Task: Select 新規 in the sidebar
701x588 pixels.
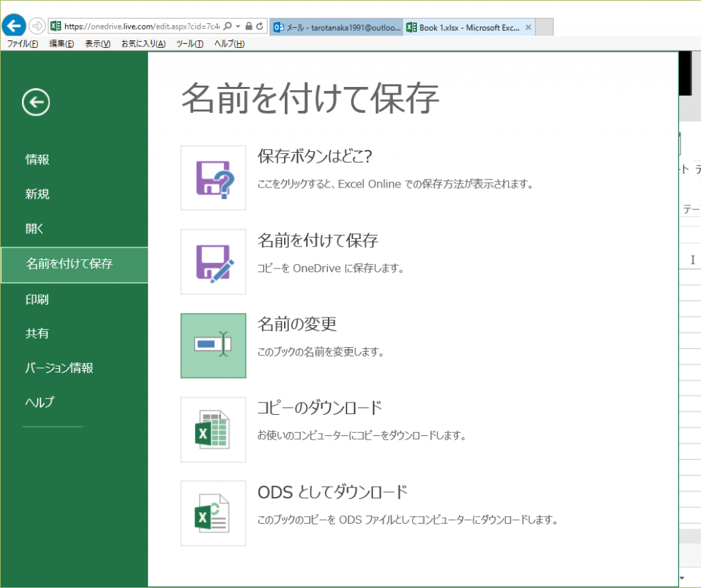Action: point(37,194)
